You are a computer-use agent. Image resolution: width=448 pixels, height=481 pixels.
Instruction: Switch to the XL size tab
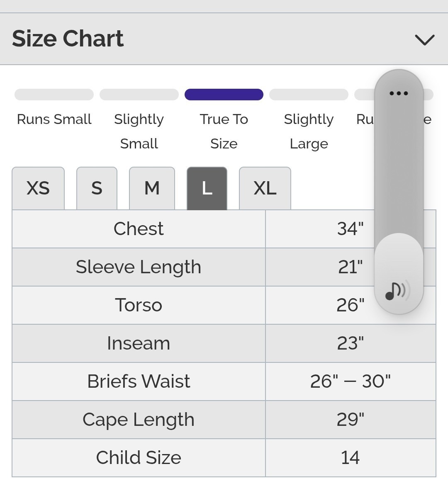click(265, 189)
